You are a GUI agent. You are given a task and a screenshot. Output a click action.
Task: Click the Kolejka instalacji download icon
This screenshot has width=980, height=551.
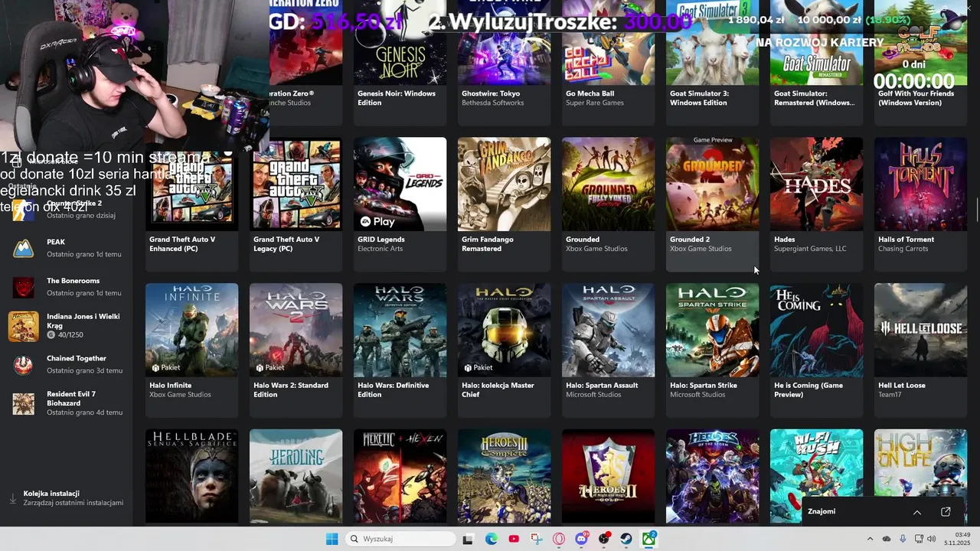coord(13,498)
